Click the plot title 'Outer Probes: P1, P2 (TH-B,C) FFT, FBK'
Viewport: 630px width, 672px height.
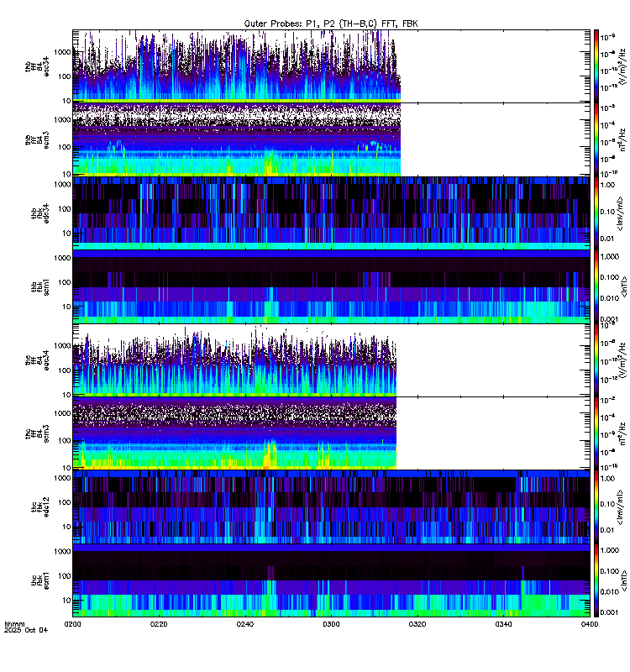click(x=331, y=24)
